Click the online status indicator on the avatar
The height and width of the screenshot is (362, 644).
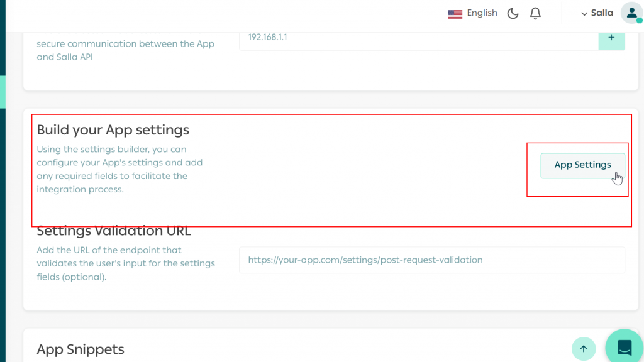point(640,21)
